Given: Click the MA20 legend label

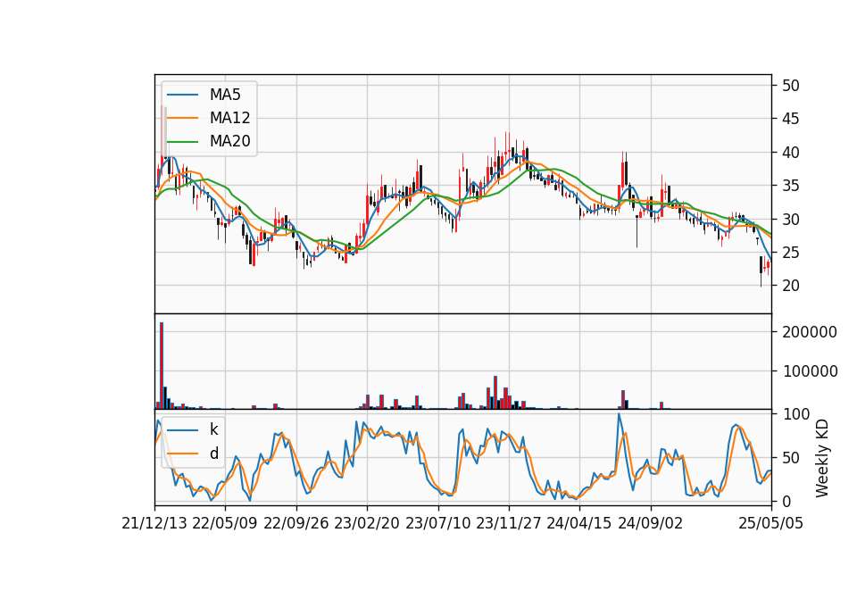Looking at the screenshot, I should click(229, 141).
